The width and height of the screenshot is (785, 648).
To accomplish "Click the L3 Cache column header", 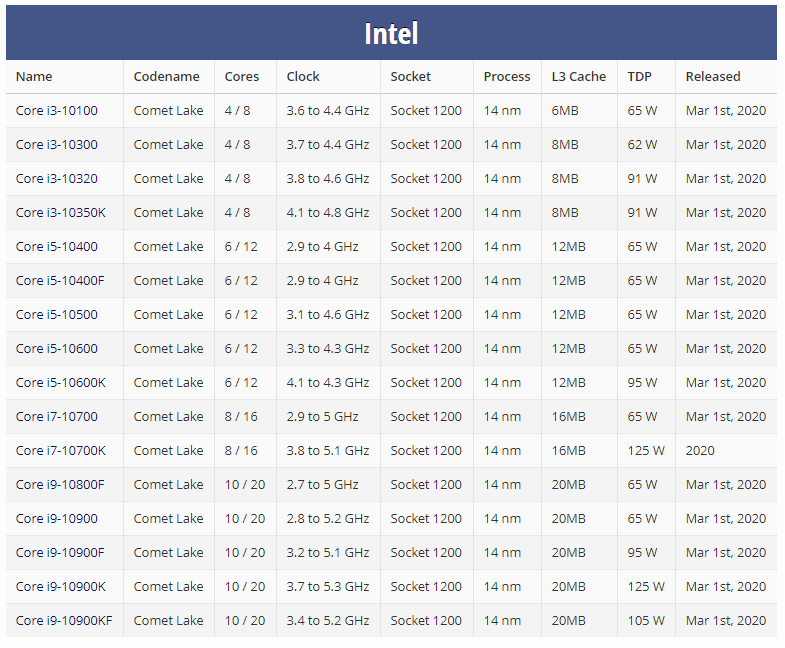I will tap(579, 77).
